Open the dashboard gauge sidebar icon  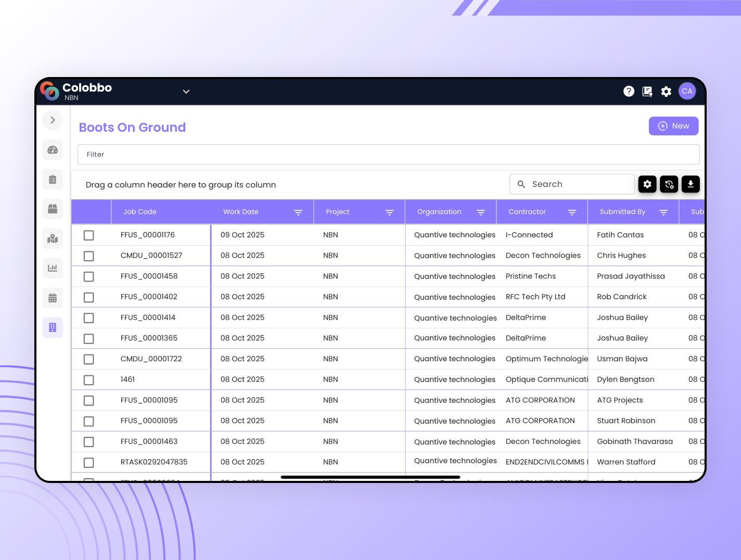click(53, 150)
